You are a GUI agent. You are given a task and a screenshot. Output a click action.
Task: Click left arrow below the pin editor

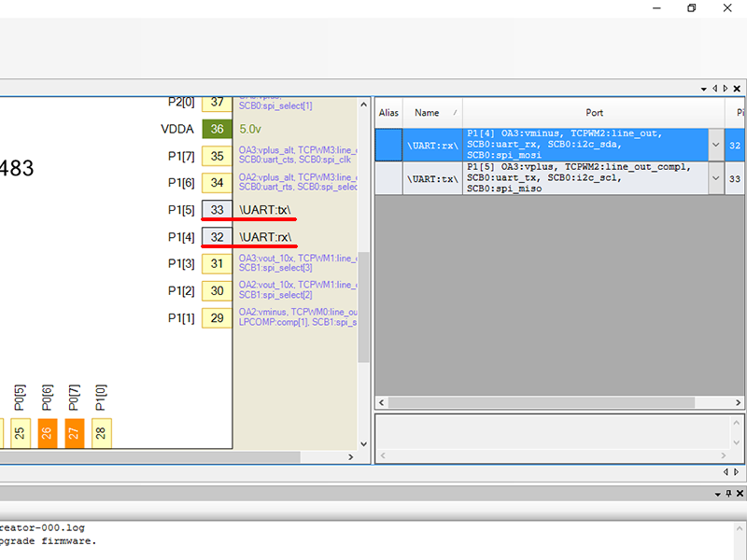click(x=726, y=472)
